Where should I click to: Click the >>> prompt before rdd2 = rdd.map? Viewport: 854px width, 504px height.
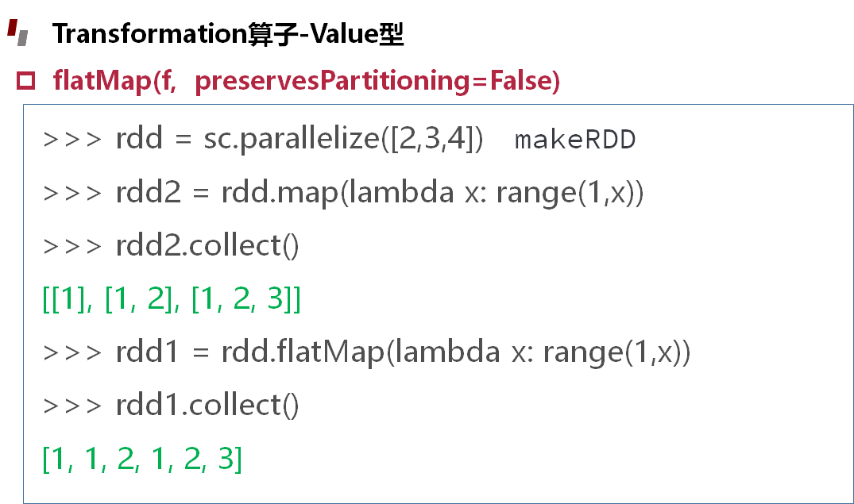pos(71,193)
